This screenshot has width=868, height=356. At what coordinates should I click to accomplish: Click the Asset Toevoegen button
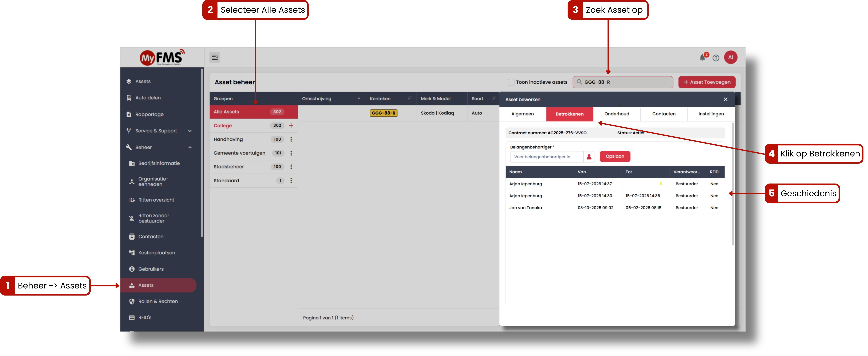(x=707, y=82)
